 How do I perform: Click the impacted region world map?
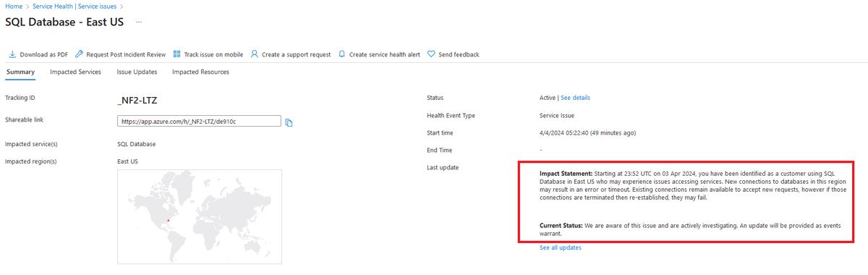[x=199, y=216]
